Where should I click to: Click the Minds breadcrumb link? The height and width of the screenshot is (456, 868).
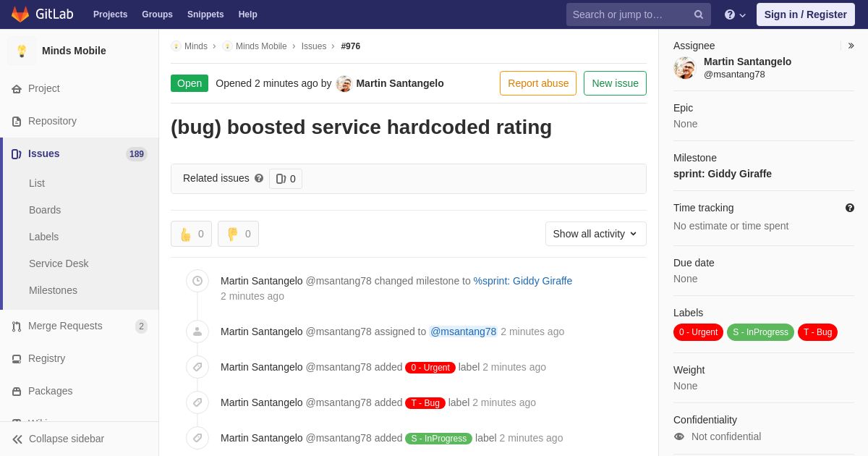click(x=195, y=46)
